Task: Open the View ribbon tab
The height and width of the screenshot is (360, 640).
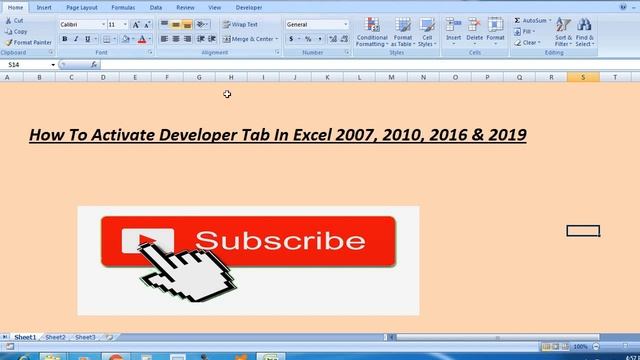Action: pyautogui.click(x=214, y=7)
